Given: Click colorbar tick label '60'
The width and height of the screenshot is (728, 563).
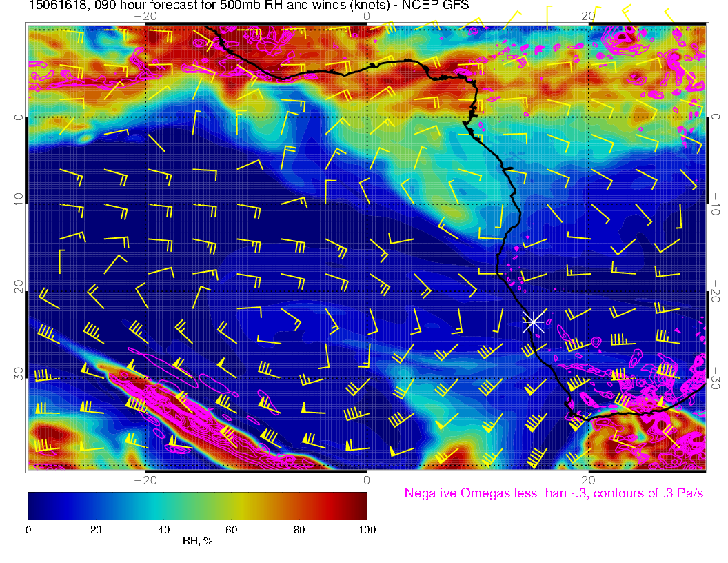Looking at the screenshot, I should (231, 530).
